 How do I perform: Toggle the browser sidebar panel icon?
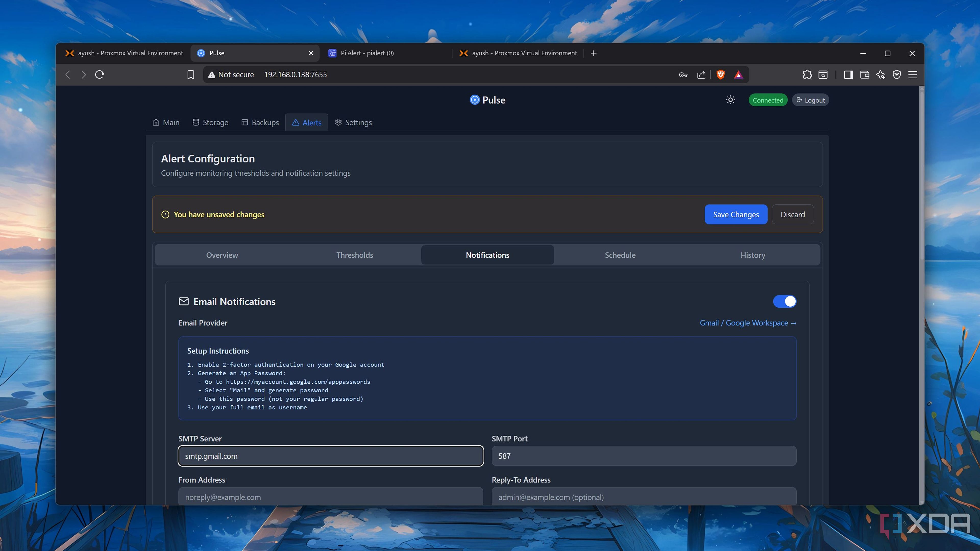tap(848, 74)
